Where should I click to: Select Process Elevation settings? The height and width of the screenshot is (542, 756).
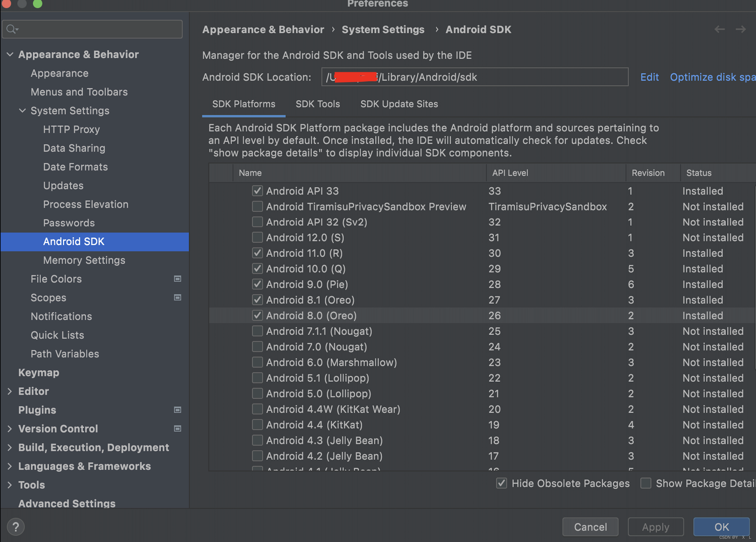coord(86,204)
